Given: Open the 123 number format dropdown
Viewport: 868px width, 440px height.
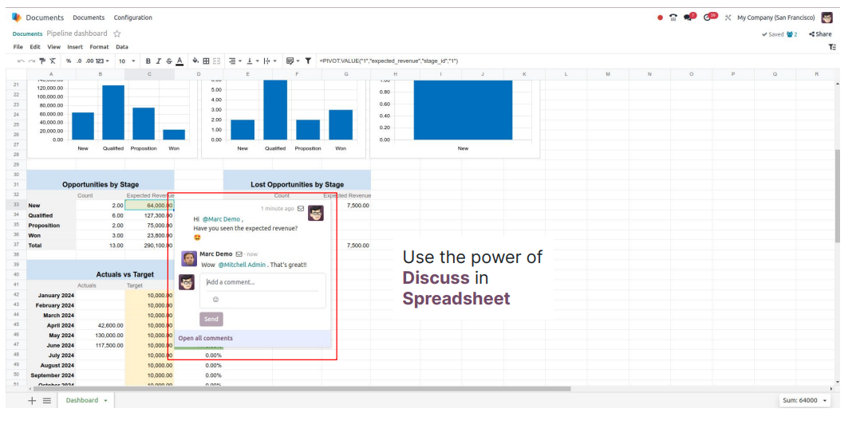Looking at the screenshot, I should (x=102, y=61).
